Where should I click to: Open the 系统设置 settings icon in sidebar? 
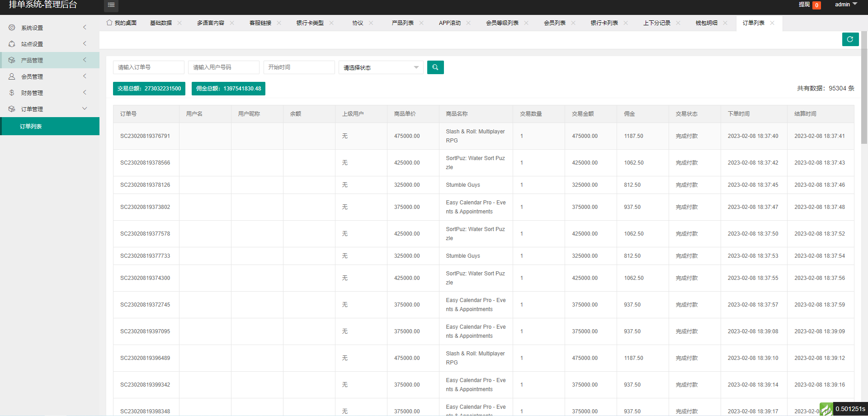pyautogui.click(x=12, y=27)
